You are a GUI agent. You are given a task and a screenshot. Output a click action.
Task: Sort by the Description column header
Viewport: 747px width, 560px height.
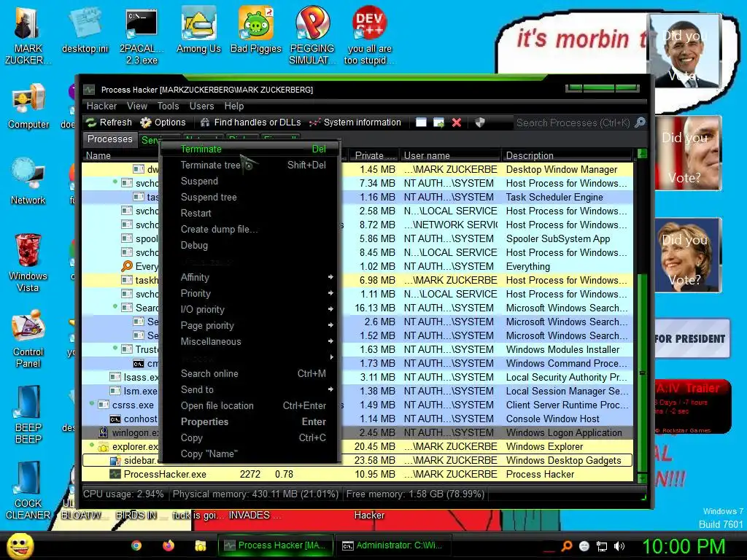[x=567, y=156]
